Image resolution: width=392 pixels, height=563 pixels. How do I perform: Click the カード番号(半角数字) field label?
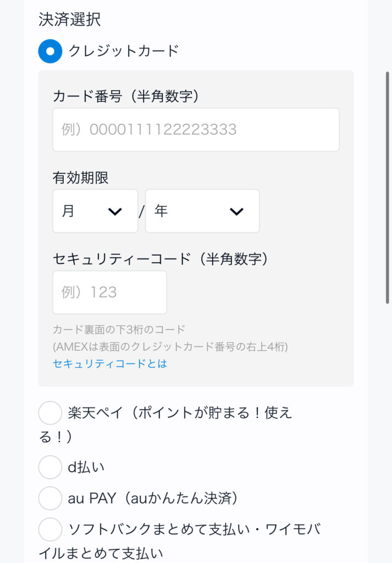(x=125, y=96)
